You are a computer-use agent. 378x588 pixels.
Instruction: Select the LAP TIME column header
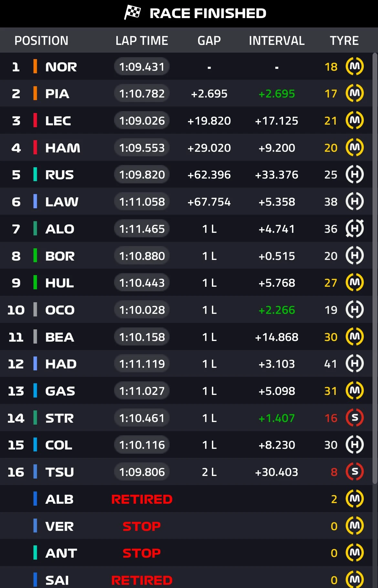tap(142, 41)
